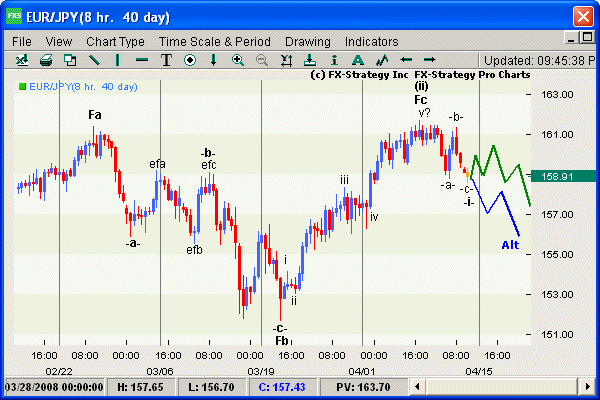Shift chart left with the left arrow icon
This screenshot has width=600, height=400.
pos(406,60)
